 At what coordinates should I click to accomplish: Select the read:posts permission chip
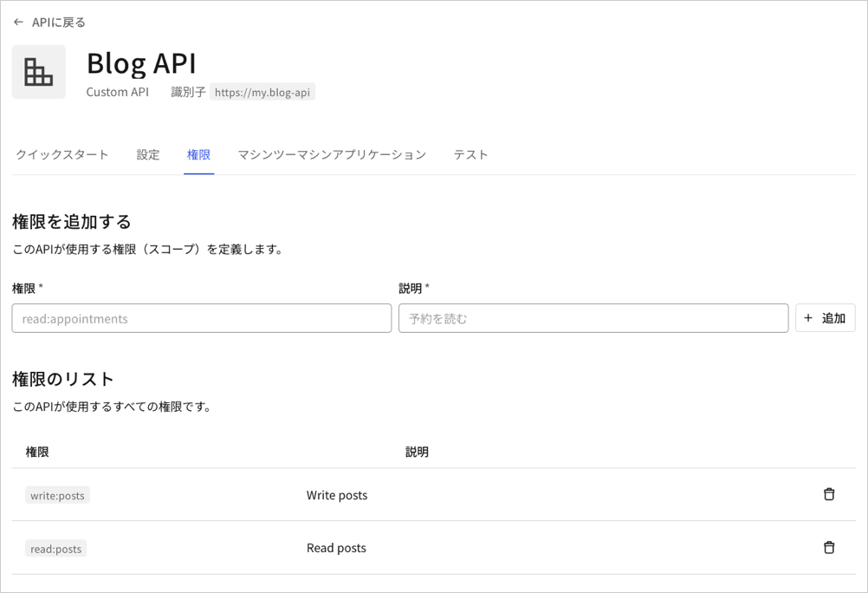coord(55,548)
